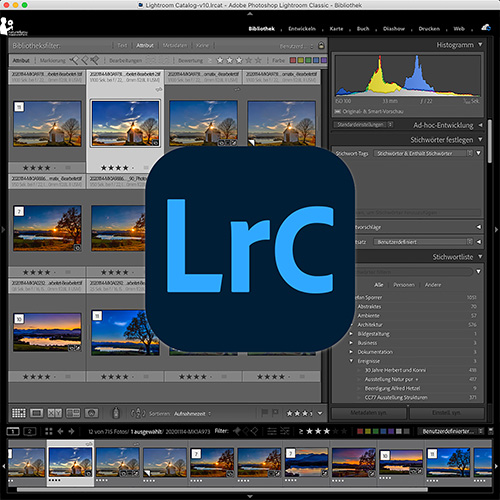Toggle flagged filter in Attribut bar
The image size is (500, 500).
(x=74, y=60)
